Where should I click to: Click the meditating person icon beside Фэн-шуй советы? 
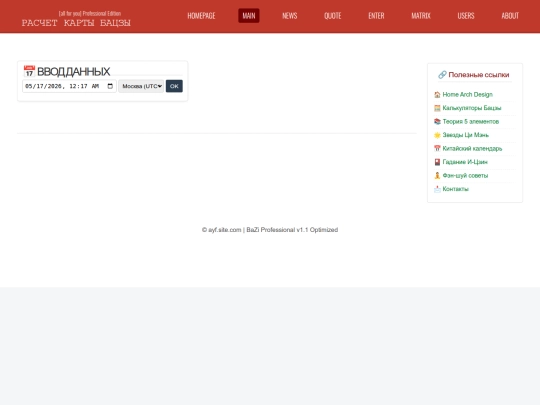[x=437, y=175]
